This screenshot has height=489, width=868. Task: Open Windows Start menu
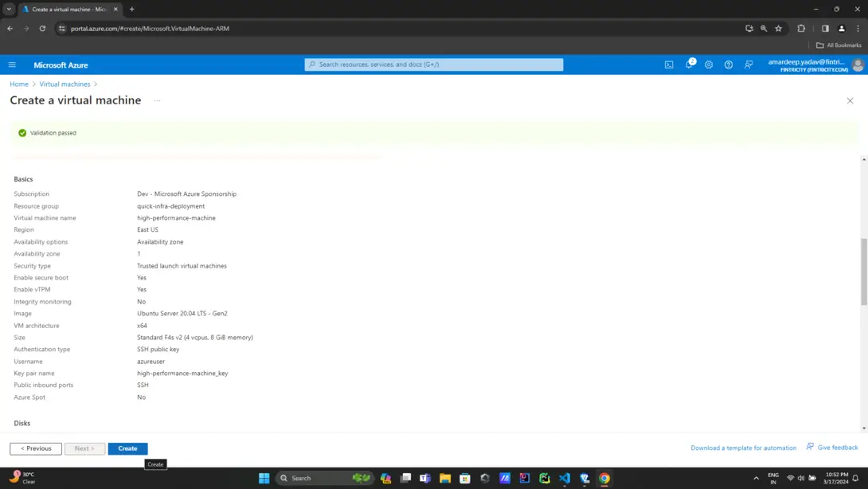(264, 478)
